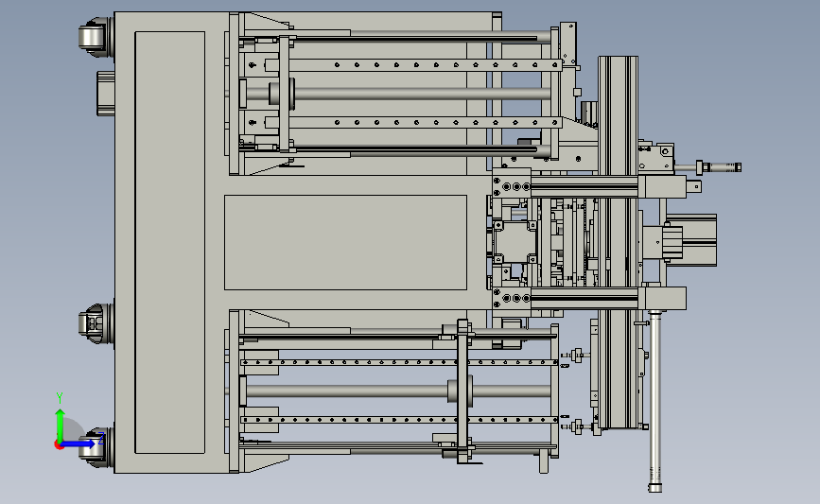Click the red origin dot of the triad
This screenshot has width=820, height=504.
(x=59, y=445)
